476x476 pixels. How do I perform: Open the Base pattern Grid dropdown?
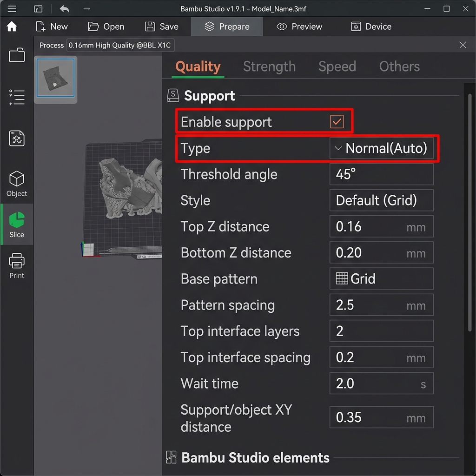pos(381,279)
